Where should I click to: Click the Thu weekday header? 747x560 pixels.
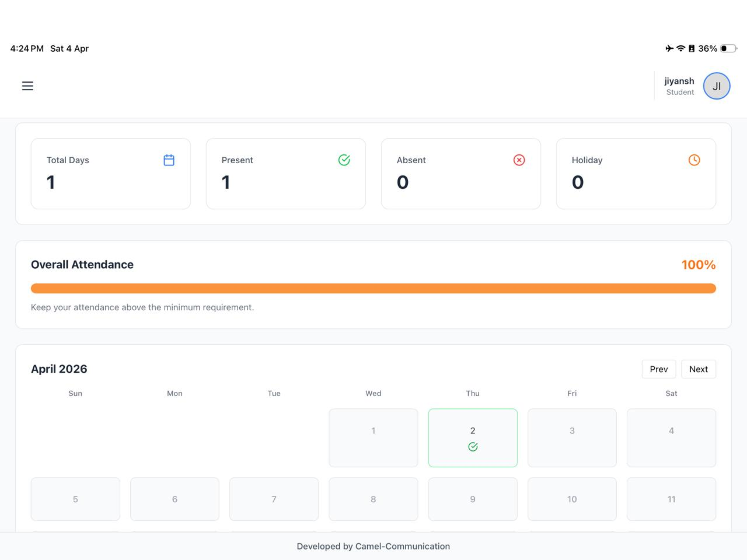[473, 393]
